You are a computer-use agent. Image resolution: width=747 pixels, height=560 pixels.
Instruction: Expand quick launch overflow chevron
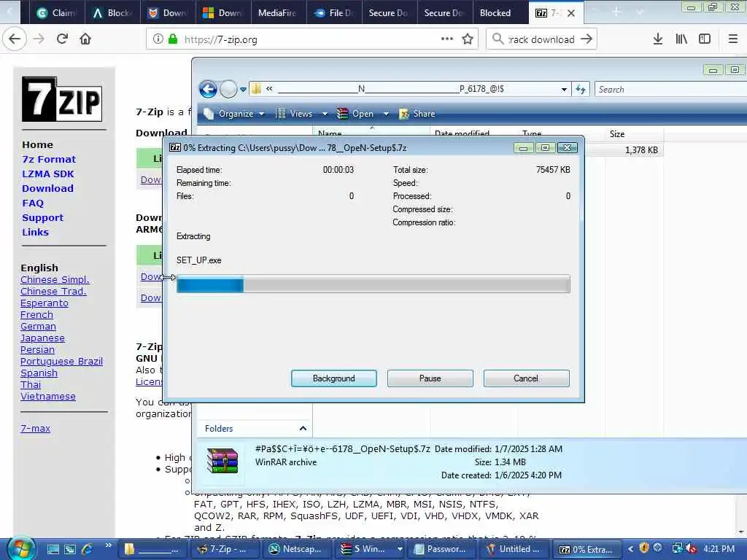(x=108, y=545)
